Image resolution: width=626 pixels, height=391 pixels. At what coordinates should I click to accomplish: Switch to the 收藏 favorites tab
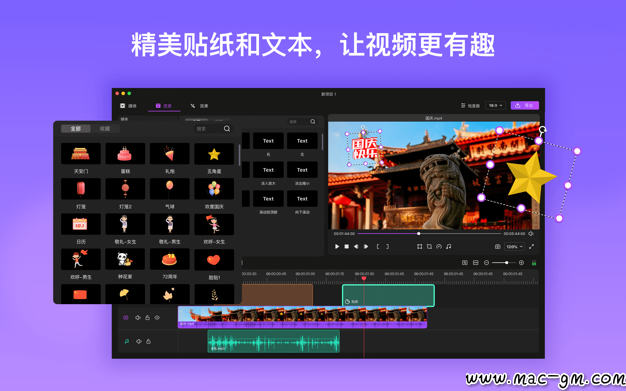coord(105,129)
